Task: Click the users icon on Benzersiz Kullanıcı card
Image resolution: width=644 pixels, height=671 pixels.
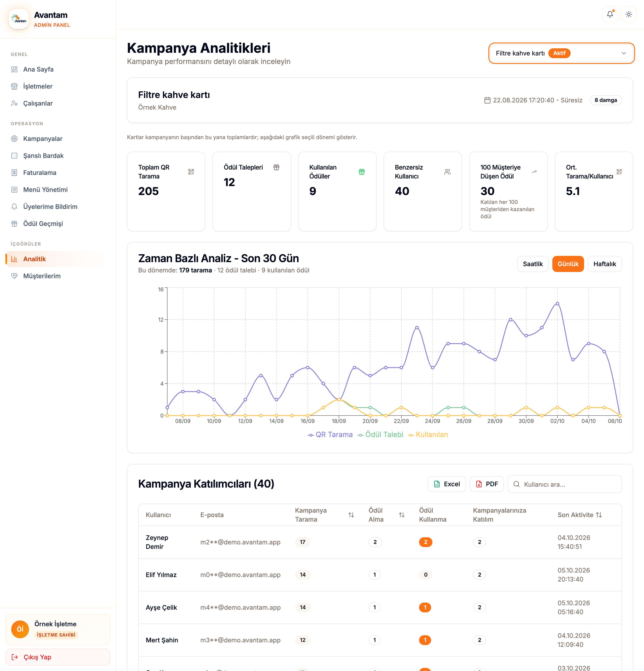Action: pyautogui.click(x=447, y=172)
